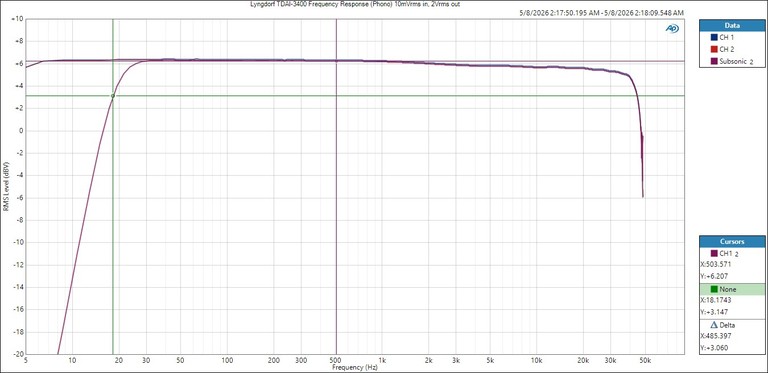The width and height of the screenshot is (768, 373).
Task: Click the CH1 purple swatch in Cursors panel
Action: [713, 253]
